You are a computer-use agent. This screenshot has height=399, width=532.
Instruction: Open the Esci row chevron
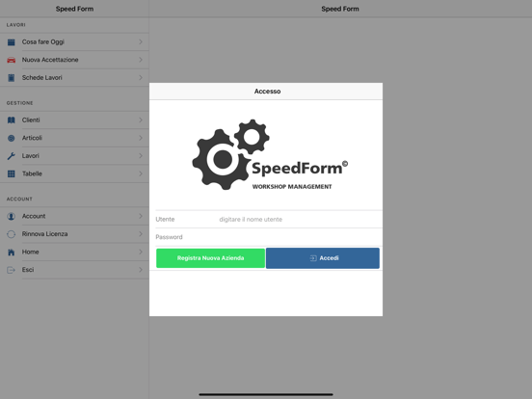[x=141, y=270]
